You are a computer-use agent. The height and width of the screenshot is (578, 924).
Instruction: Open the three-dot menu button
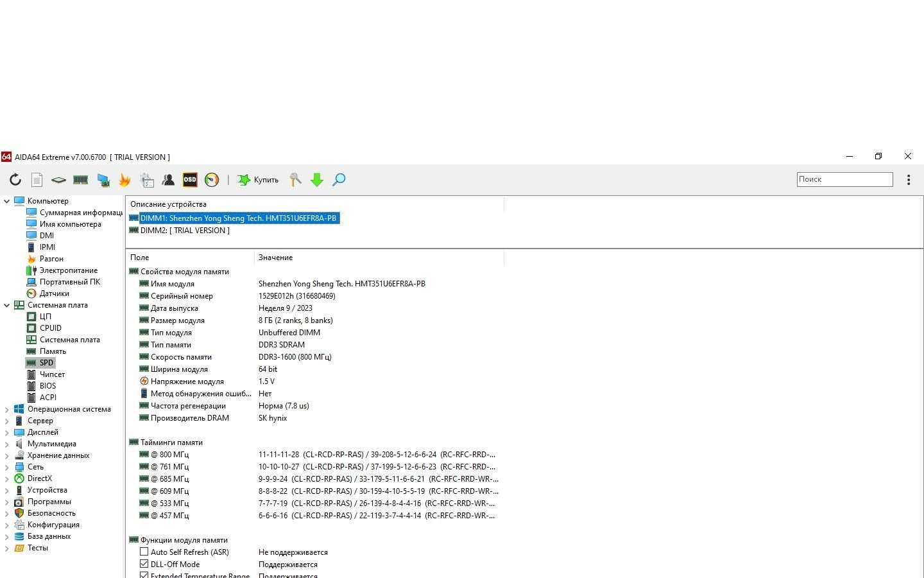point(909,180)
